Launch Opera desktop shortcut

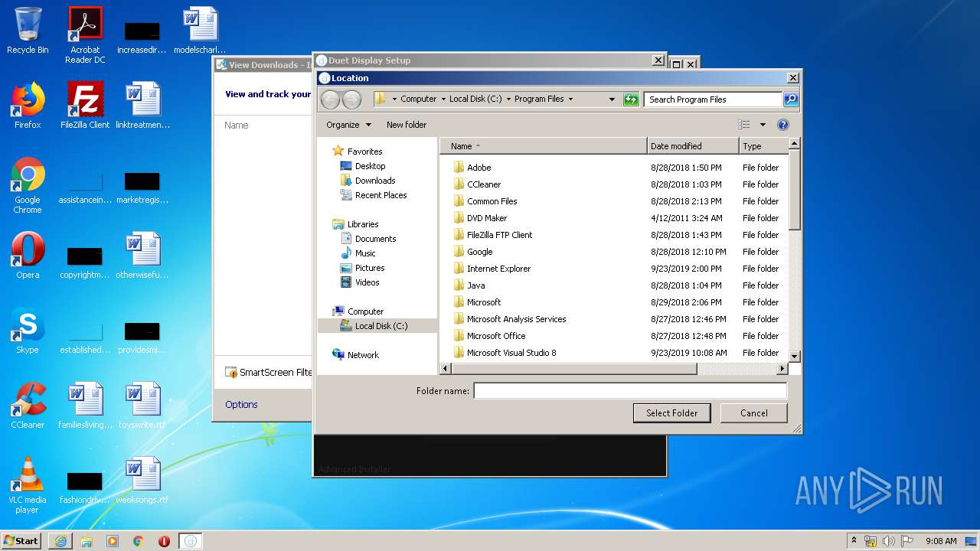pyautogui.click(x=28, y=255)
